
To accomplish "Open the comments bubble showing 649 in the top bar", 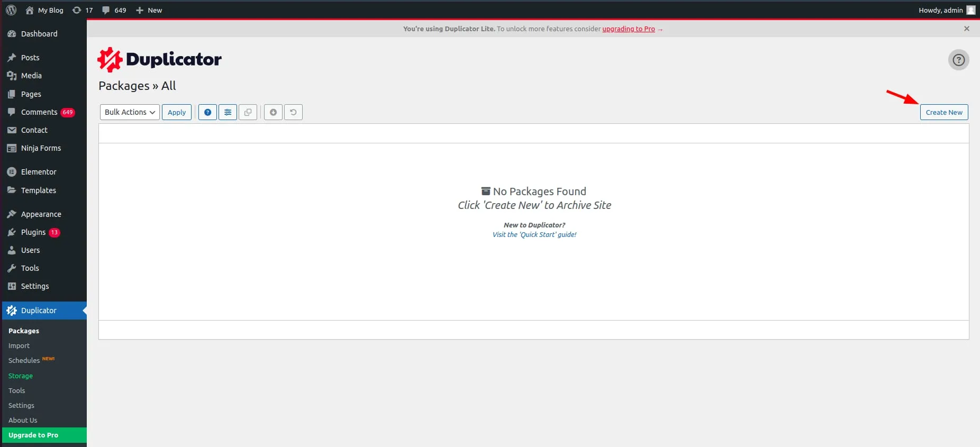I will click(114, 10).
